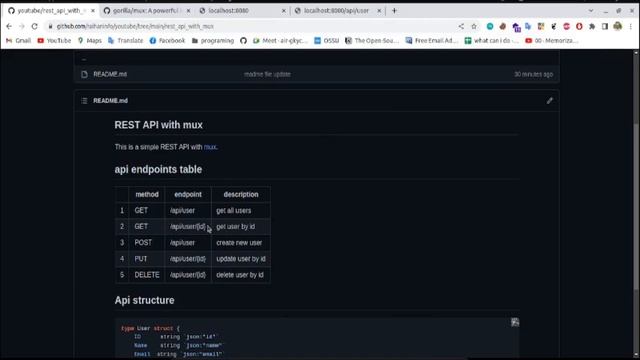Edit README.md with the pencil icon

pyautogui.click(x=549, y=100)
